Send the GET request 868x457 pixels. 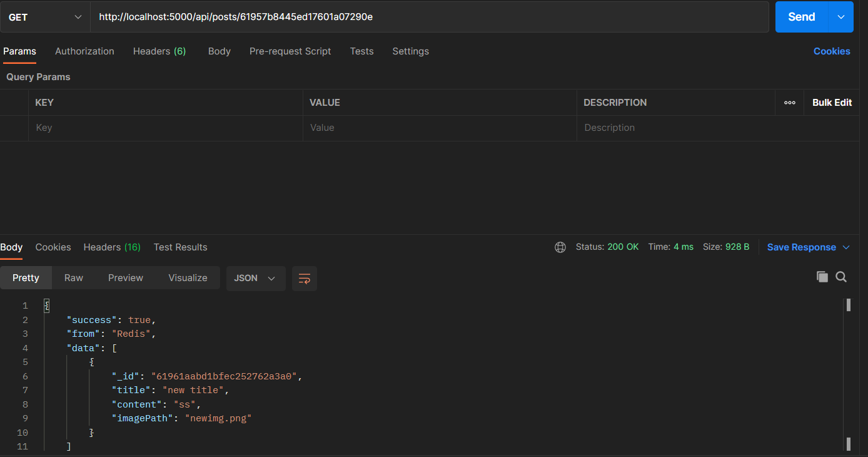[802, 17]
